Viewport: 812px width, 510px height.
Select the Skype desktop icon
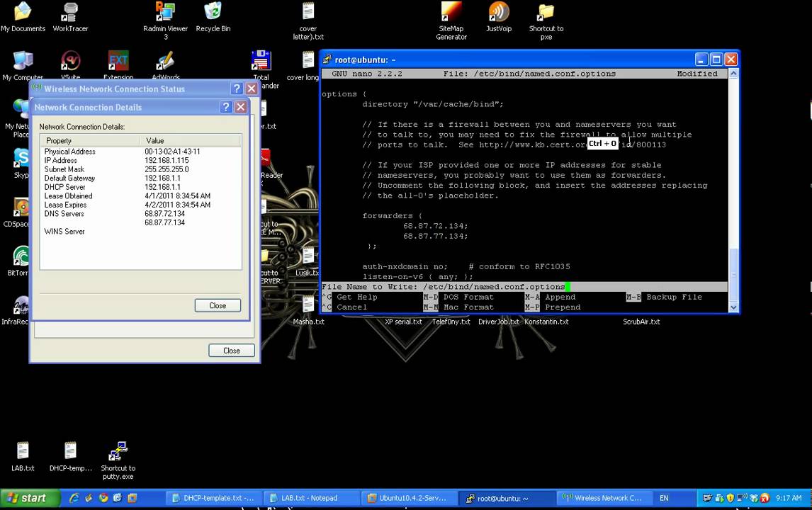pos(21,163)
